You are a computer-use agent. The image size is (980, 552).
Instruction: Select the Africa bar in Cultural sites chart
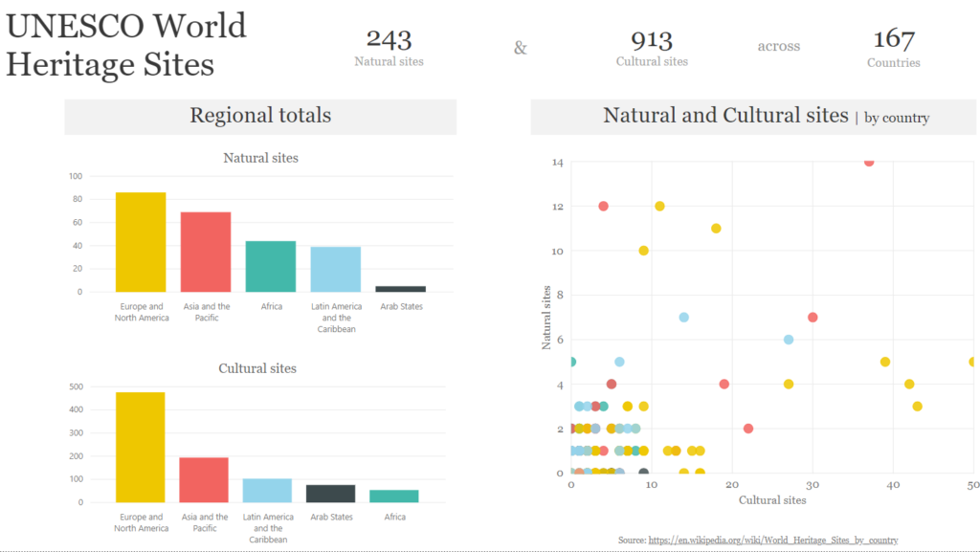(x=393, y=497)
